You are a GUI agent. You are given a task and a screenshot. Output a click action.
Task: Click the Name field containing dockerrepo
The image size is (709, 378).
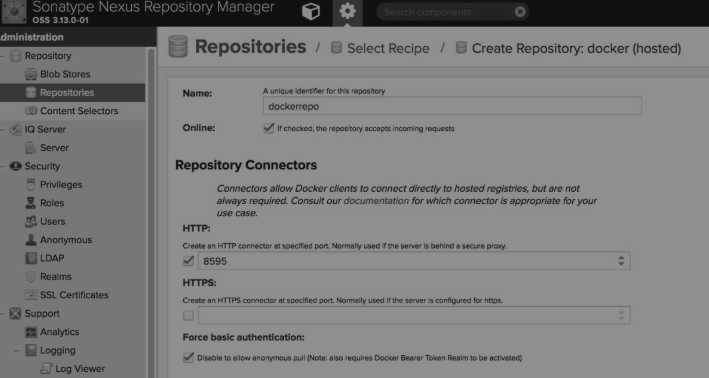pyautogui.click(x=452, y=106)
